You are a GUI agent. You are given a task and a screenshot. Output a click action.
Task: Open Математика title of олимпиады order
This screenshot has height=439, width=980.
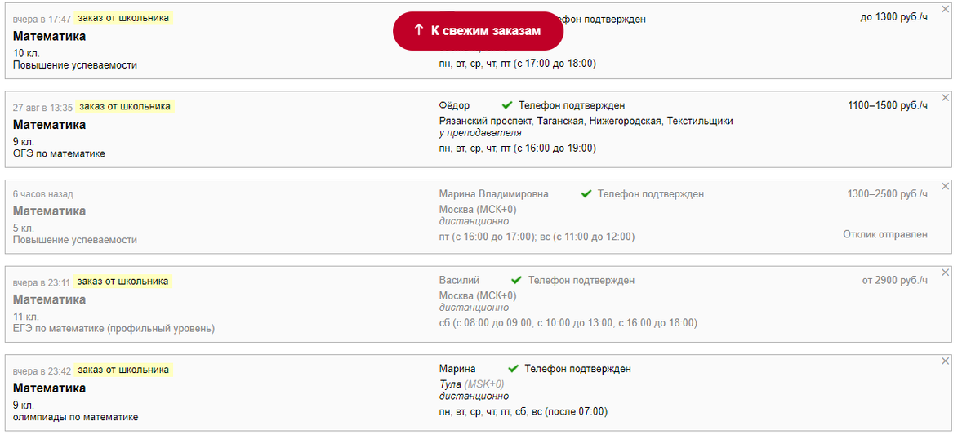tap(49, 388)
